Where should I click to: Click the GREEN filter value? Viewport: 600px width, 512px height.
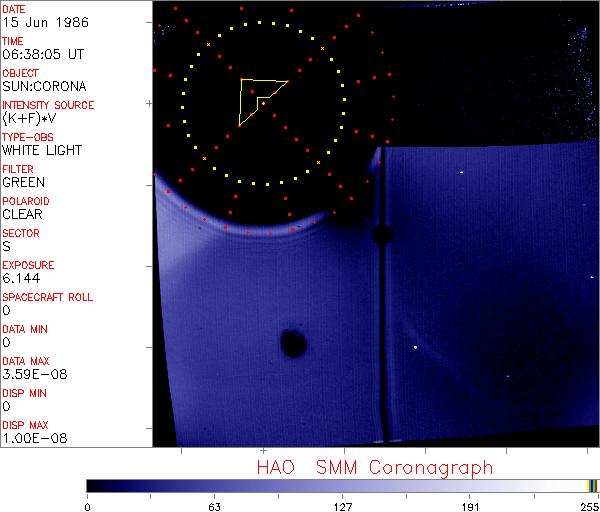(23, 182)
